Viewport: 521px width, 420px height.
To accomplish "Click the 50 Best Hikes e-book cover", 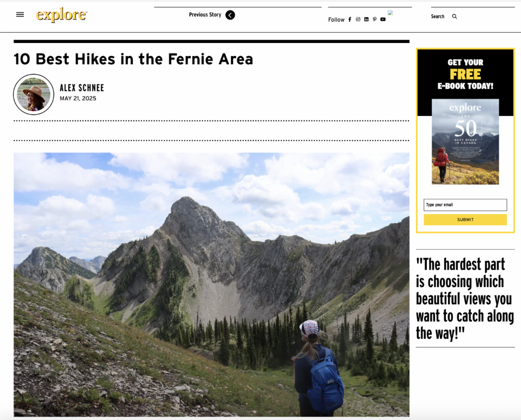I will coord(465,142).
